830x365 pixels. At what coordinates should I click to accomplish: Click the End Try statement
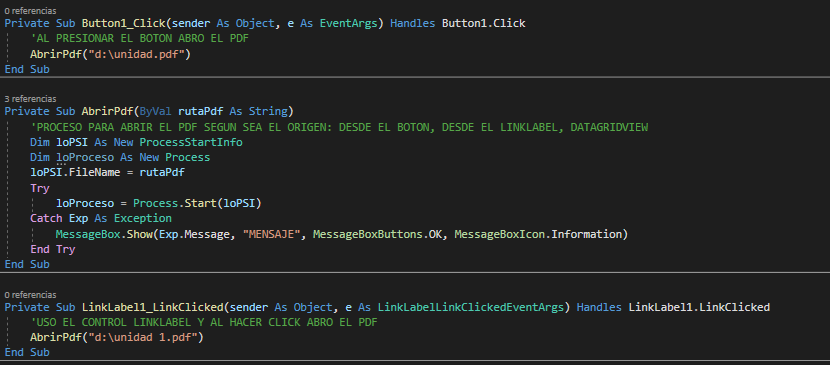tap(53, 249)
